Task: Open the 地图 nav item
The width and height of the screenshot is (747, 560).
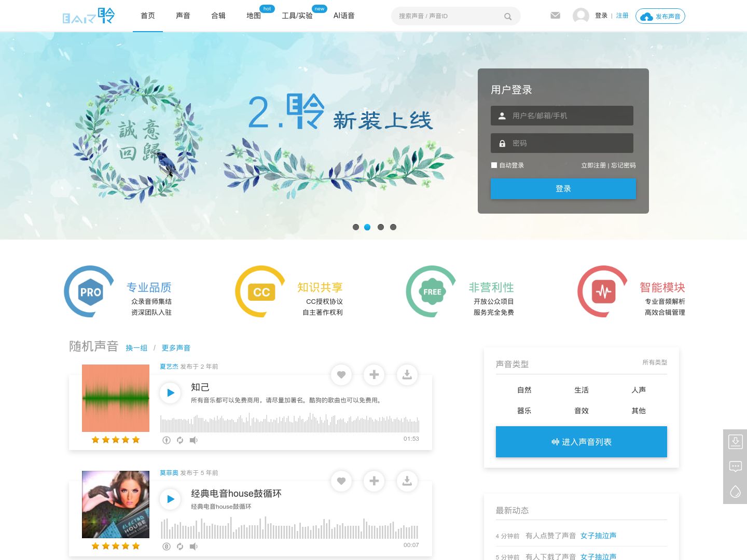Action: point(254,16)
